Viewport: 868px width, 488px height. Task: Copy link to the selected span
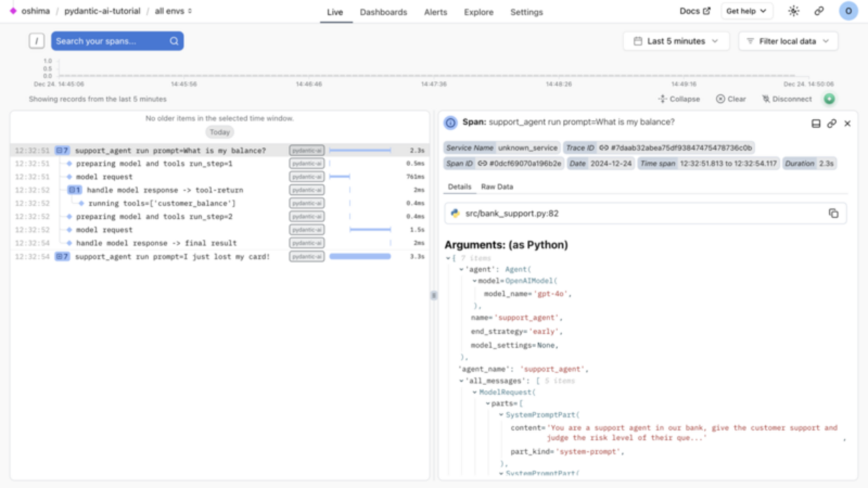click(832, 124)
